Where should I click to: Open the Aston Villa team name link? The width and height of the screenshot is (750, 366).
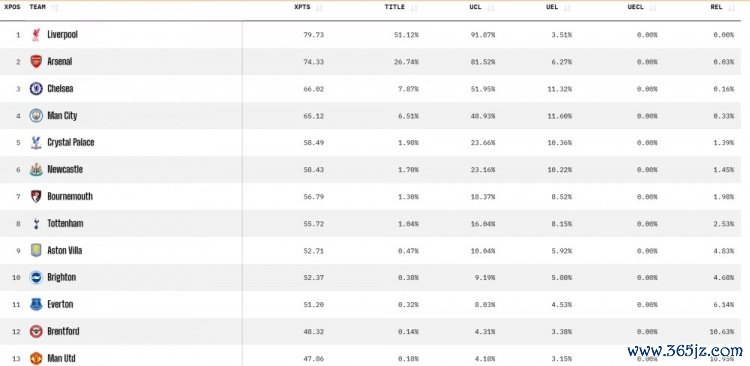65,251
